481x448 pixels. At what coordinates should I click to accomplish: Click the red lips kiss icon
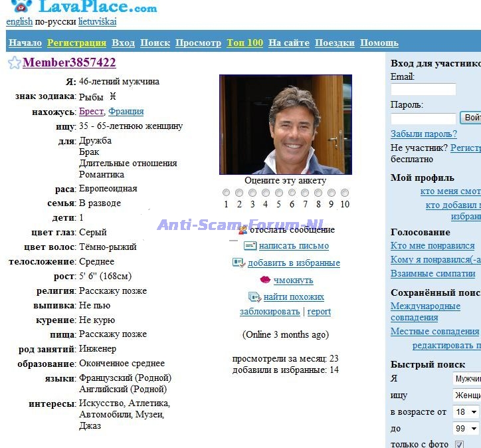pos(264,280)
